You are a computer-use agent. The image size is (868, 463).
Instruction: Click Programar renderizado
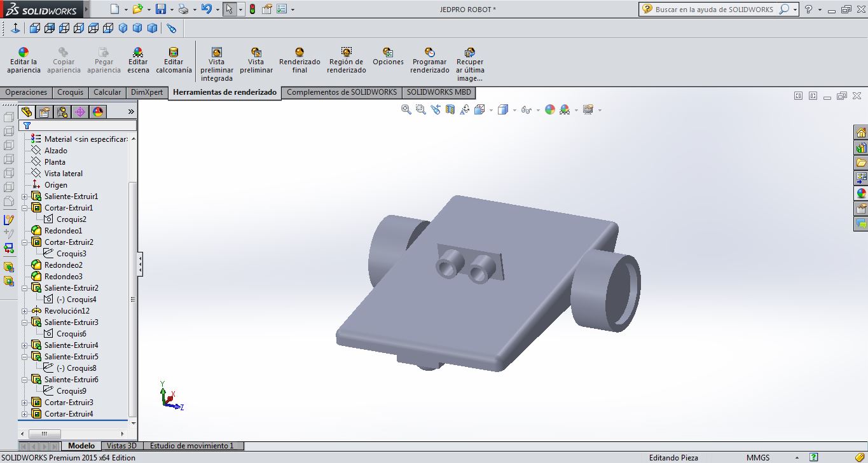click(x=430, y=61)
